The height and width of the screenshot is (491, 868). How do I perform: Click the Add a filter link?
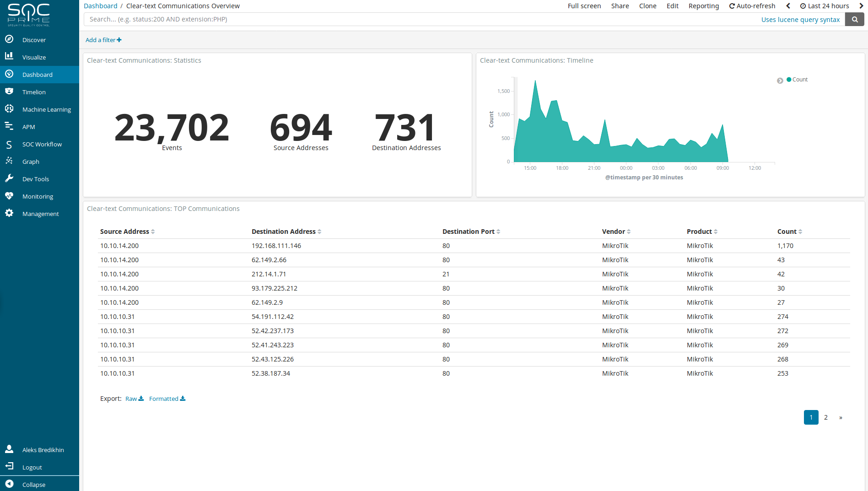(x=103, y=40)
